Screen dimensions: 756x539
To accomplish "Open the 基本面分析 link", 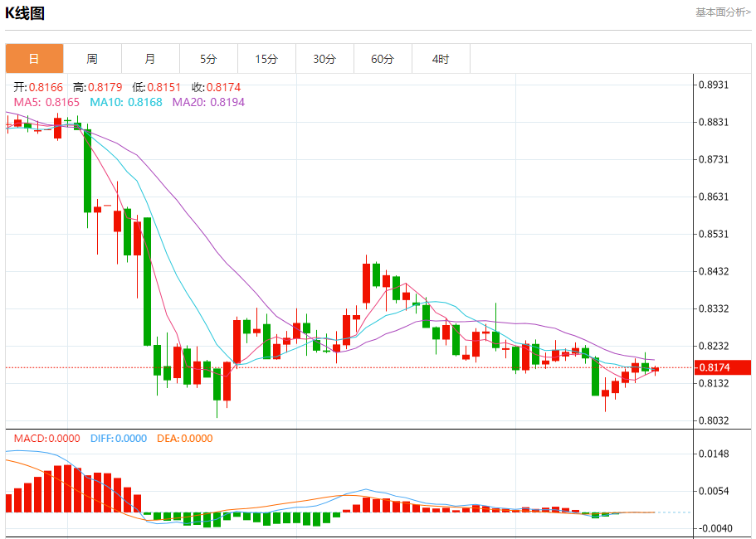I will pos(723,12).
